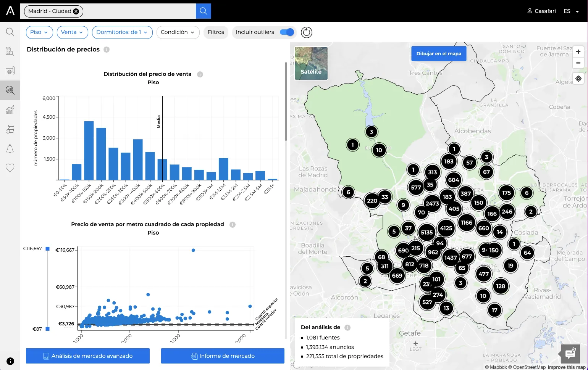Screen dimensions: 588x370
Task: Click the 246 map cluster
Action: [507, 212]
